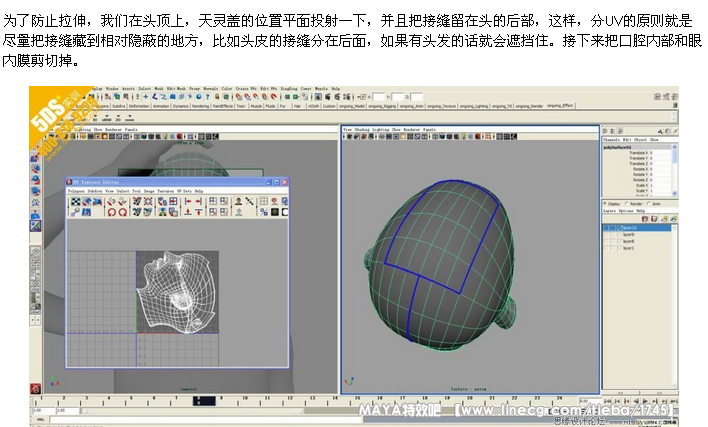Click the align UVs to maximum V icon
The image size is (708, 427).
point(198,212)
